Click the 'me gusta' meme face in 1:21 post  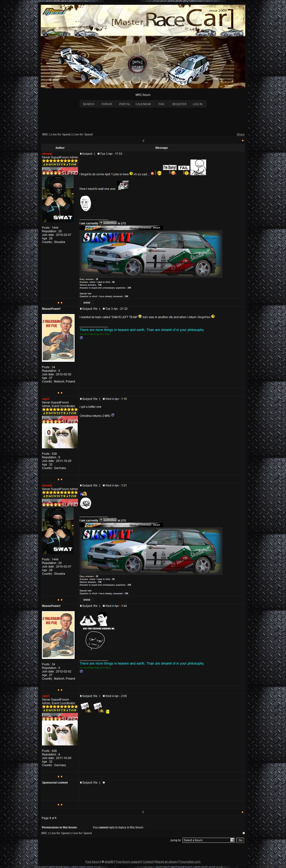pyautogui.click(x=86, y=503)
